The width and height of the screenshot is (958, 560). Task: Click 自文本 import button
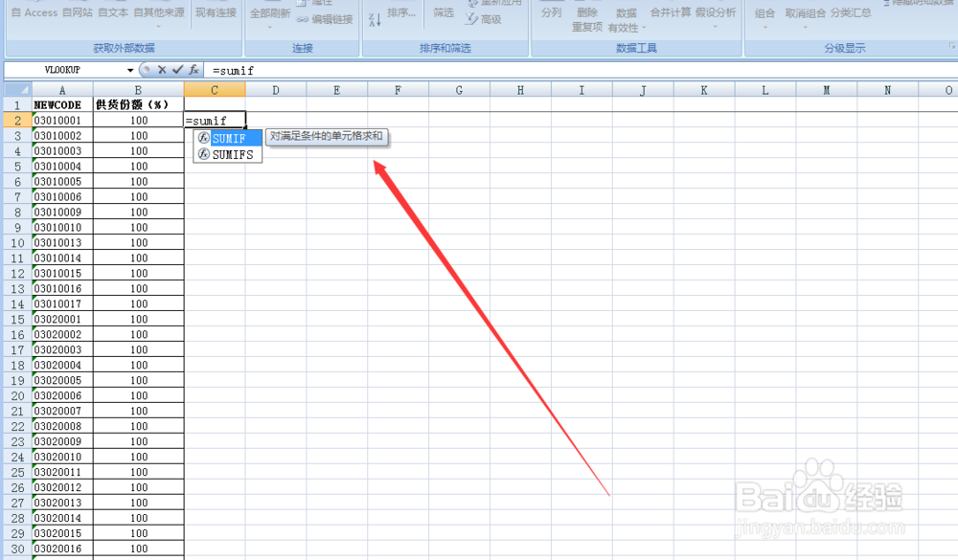tap(113, 12)
